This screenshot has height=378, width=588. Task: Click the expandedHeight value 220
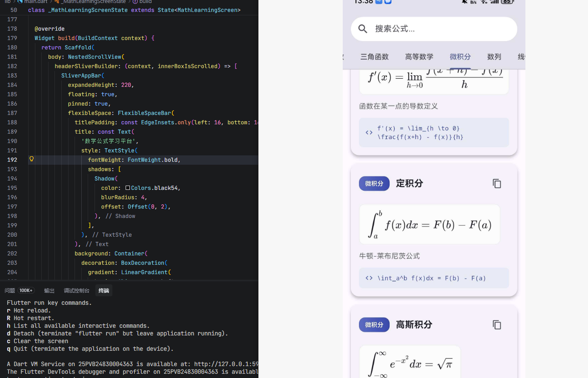coord(126,85)
